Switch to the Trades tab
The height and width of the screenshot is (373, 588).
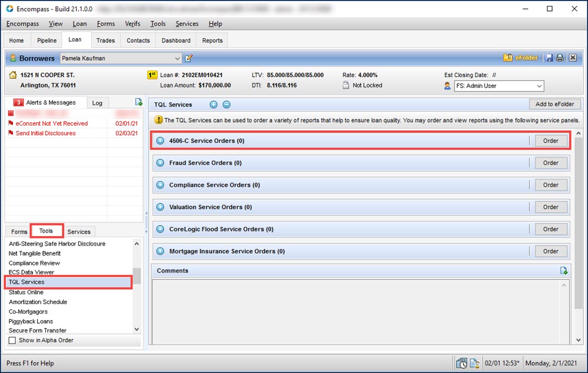coord(105,41)
